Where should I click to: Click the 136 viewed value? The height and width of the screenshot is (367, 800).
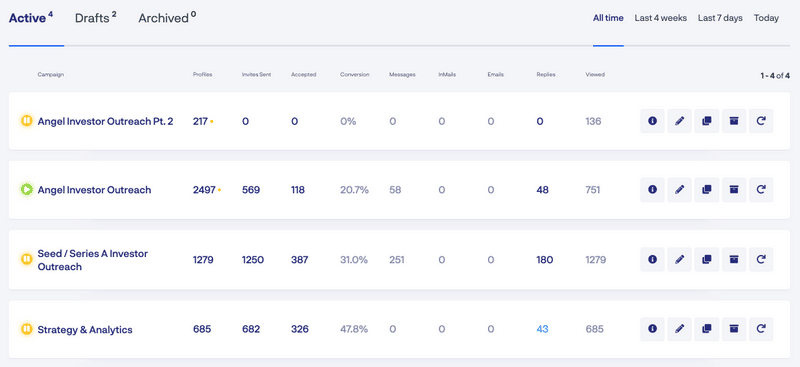pyautogui.click(x=593, y=121)
